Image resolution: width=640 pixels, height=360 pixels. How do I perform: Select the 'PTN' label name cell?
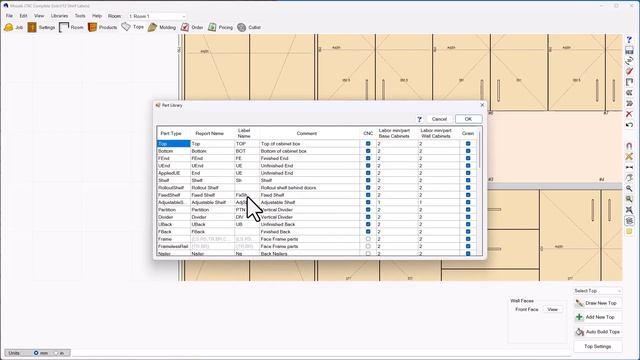247,210
